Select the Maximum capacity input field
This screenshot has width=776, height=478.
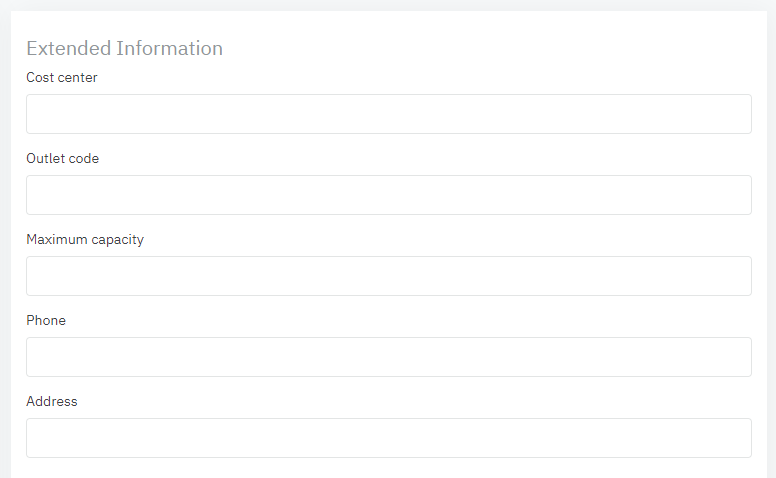coord(388,276)
